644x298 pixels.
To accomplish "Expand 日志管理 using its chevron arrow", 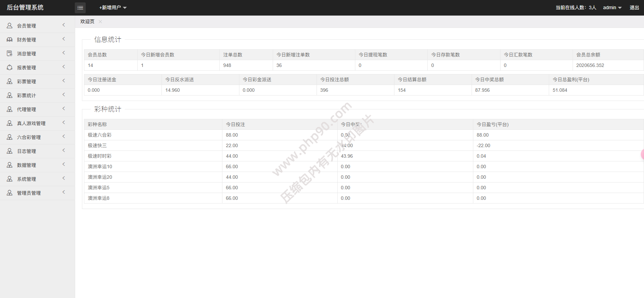I will point(64,151).
